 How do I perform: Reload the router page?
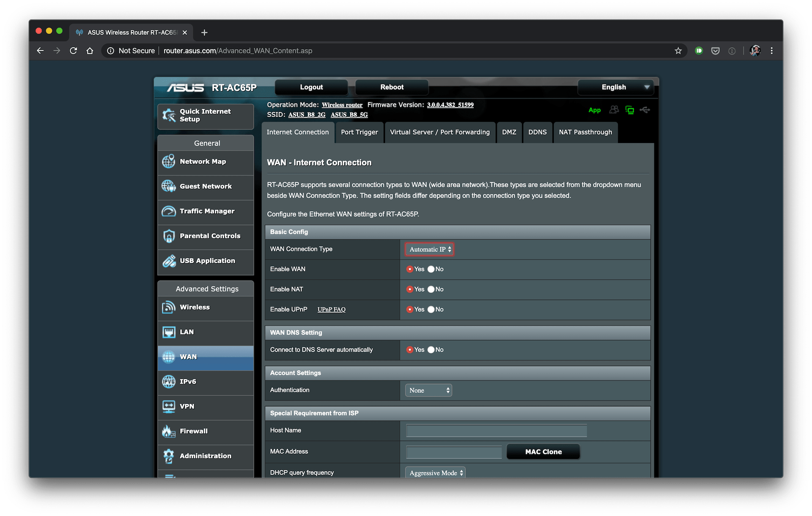(73, 51)
